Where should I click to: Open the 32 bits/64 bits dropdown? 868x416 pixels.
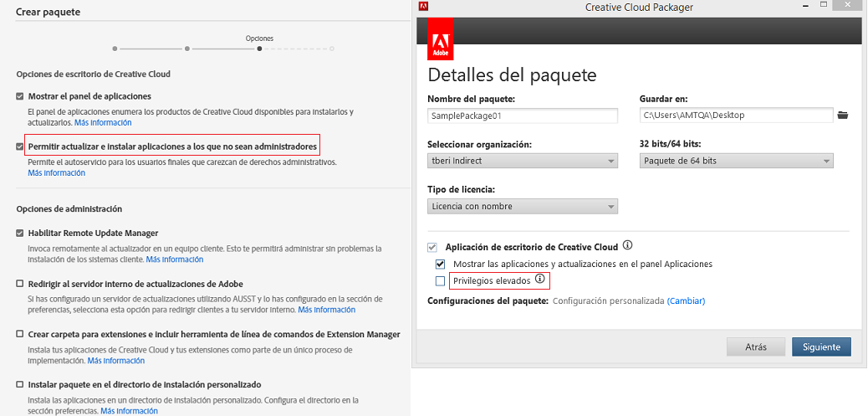(x=736, y=161)
